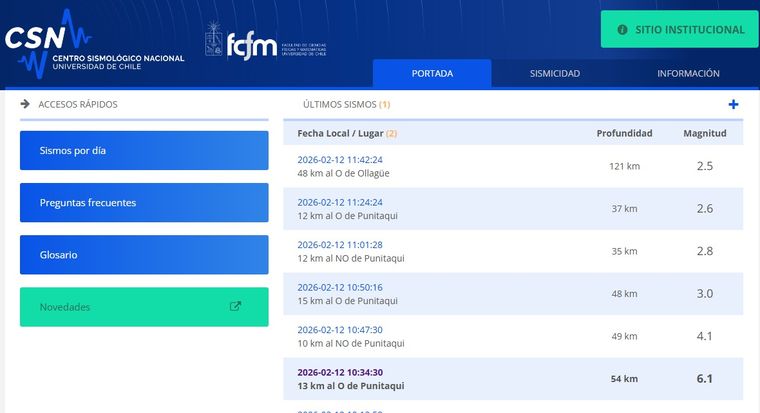The height and width of the screenshot is (413, 760).
Task: Click the FCFM Universidad de Chile logo
Action: (x=265, y=41)
